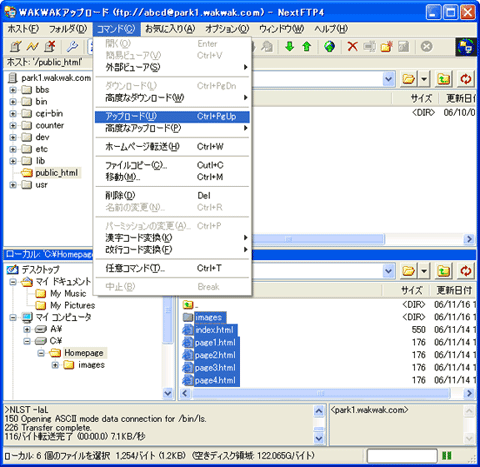The width and height of the screenshot is (480, 467).
Task: Choose ファイルコピー(C) menu entry
Action: pyautogui.click(x=172, y=165)
